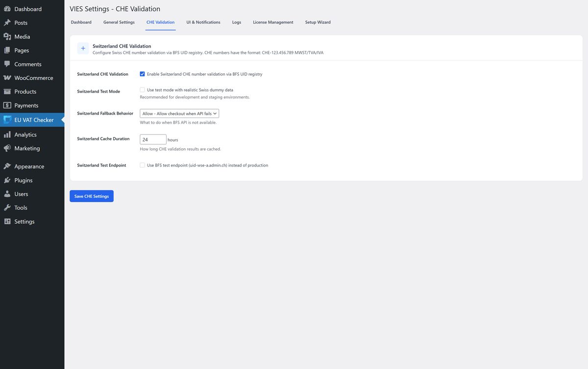Open the Switzerland Fallback Behavior dropdown
This screenshot has height=369, width=588.
(179, 114)
